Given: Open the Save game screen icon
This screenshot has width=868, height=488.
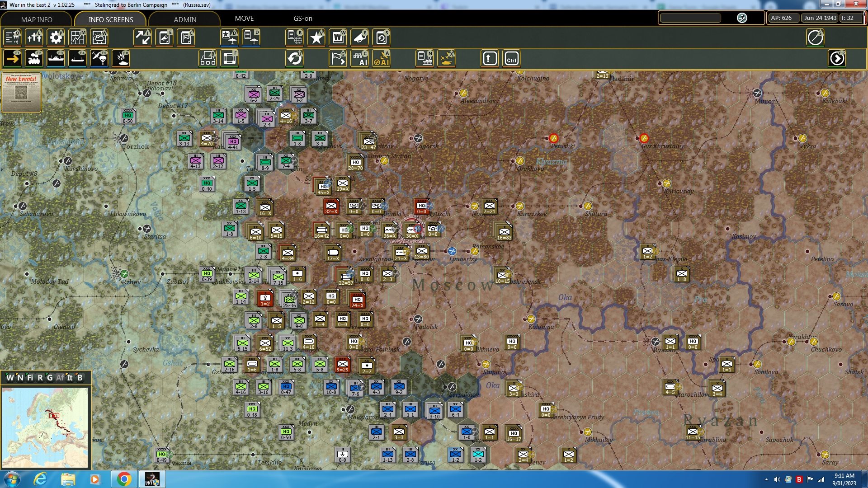Looking at the screenshot, I should [x=382, y=38].
